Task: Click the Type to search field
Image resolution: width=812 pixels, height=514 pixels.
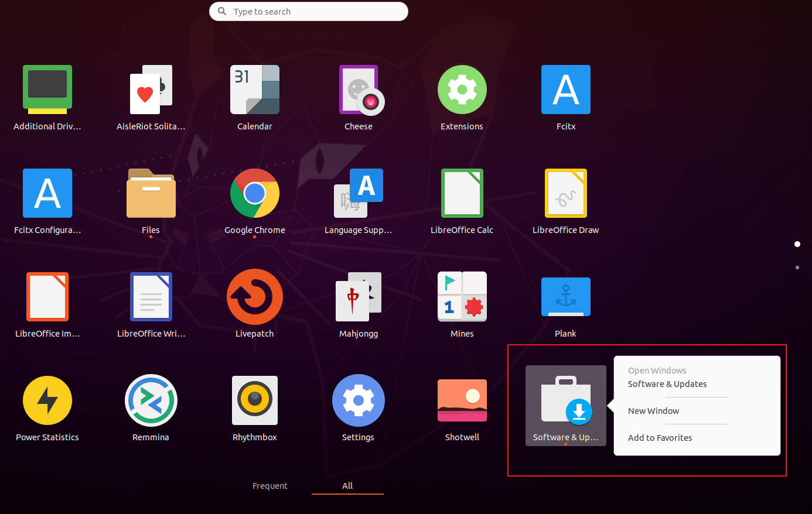Action: pos(309,12)
